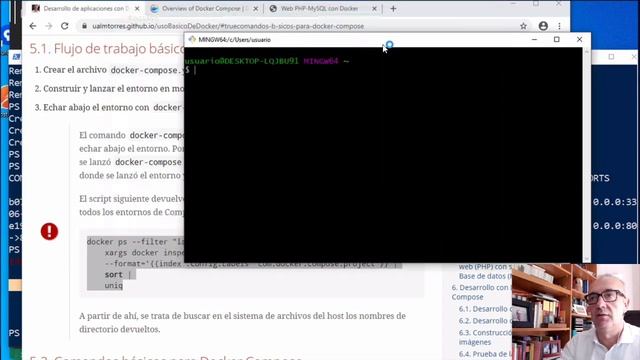Open sidebar link 'web (PHP) con'

(485, 267)
